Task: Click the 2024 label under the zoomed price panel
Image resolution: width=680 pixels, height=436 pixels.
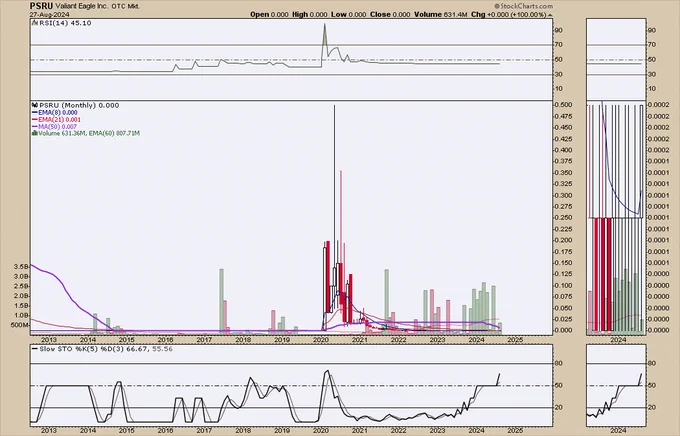Action: pos(618,340)
